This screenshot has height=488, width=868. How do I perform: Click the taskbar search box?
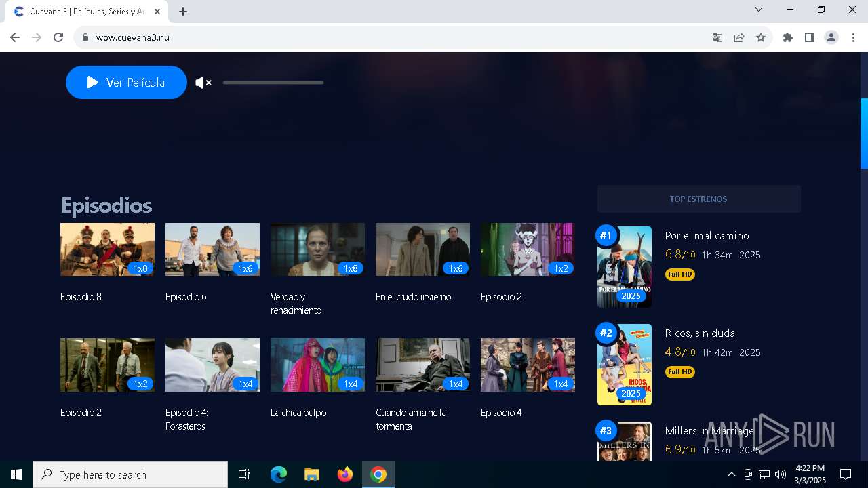click(x=130, y=474)
